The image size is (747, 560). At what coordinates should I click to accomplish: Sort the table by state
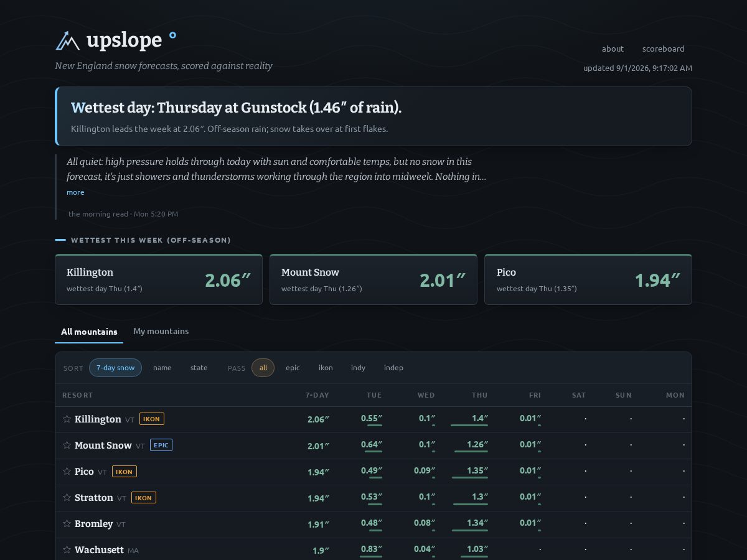(199, 368)
